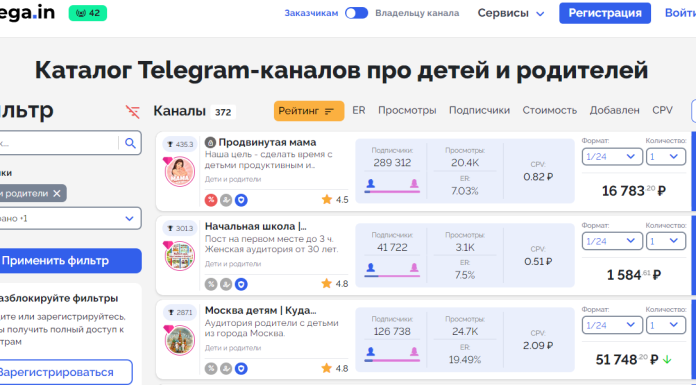Click channels count 372
696x385 pixels.
(x=223, y=112)
